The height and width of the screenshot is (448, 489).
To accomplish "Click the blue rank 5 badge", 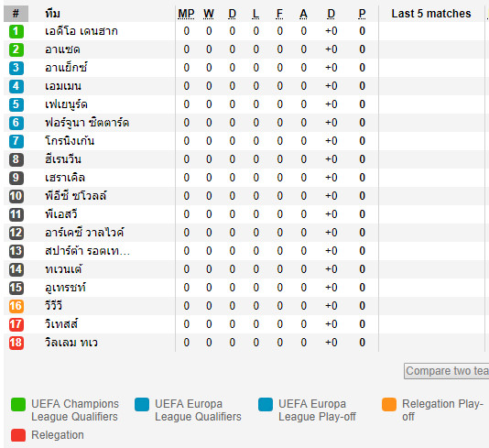I will [16, 104].
